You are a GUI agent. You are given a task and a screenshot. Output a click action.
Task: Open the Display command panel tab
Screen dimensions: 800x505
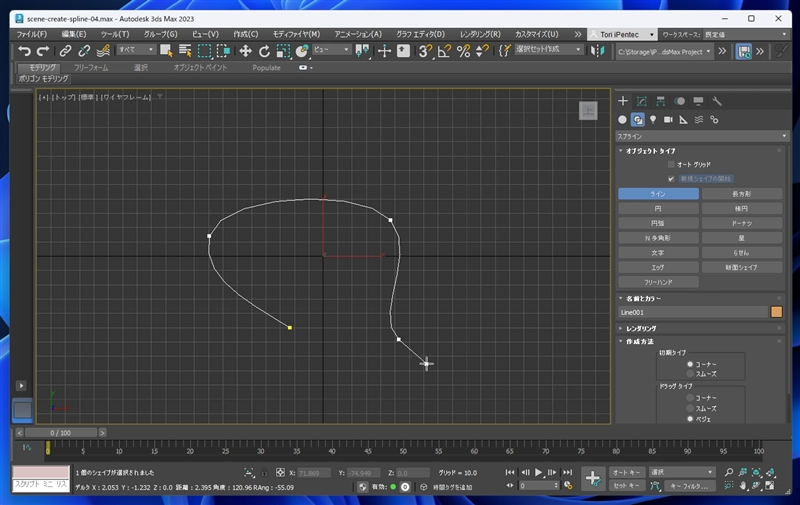click(x=698, y=101)
